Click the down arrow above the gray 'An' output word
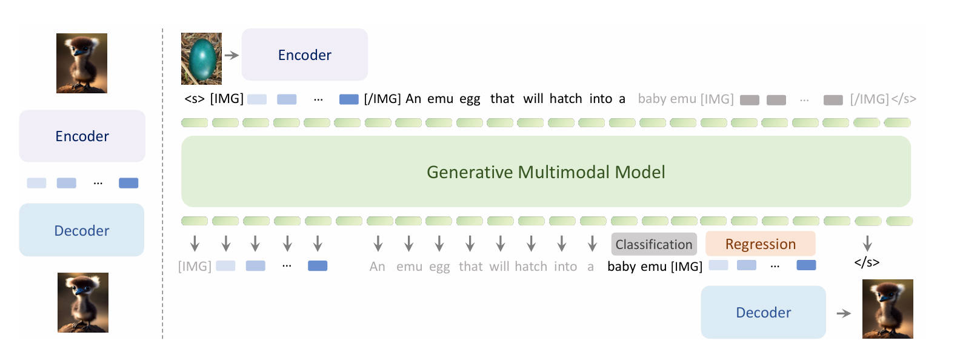 click(378, 244)
